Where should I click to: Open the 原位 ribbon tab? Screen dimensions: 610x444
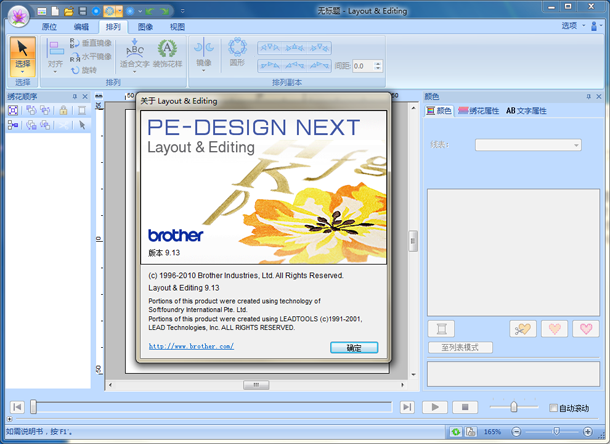[x=49, y=26]
